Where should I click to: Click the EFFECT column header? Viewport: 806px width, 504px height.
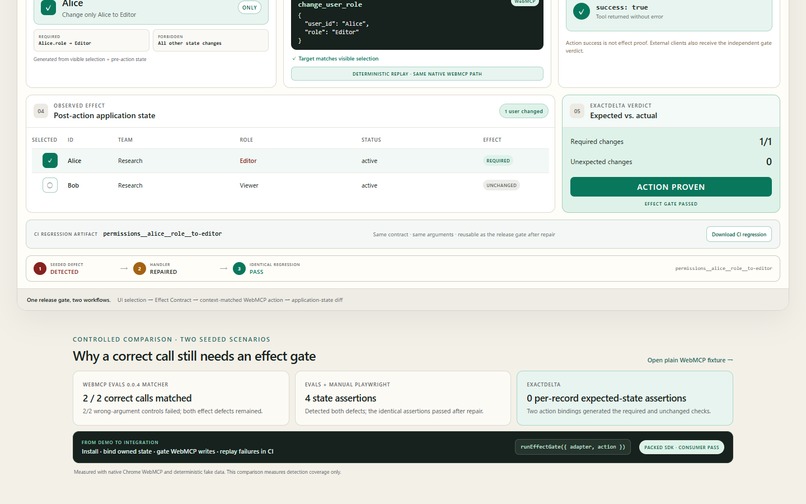click(x=492, y=139)
